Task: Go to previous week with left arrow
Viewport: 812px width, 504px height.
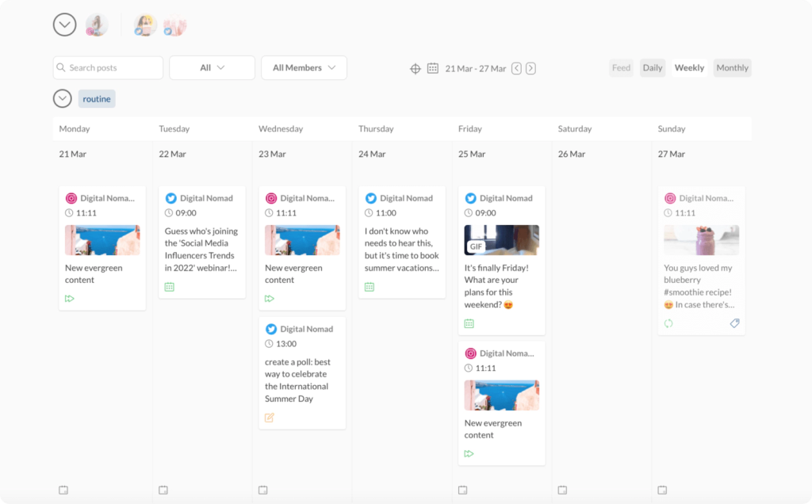Action: [516, 68]
